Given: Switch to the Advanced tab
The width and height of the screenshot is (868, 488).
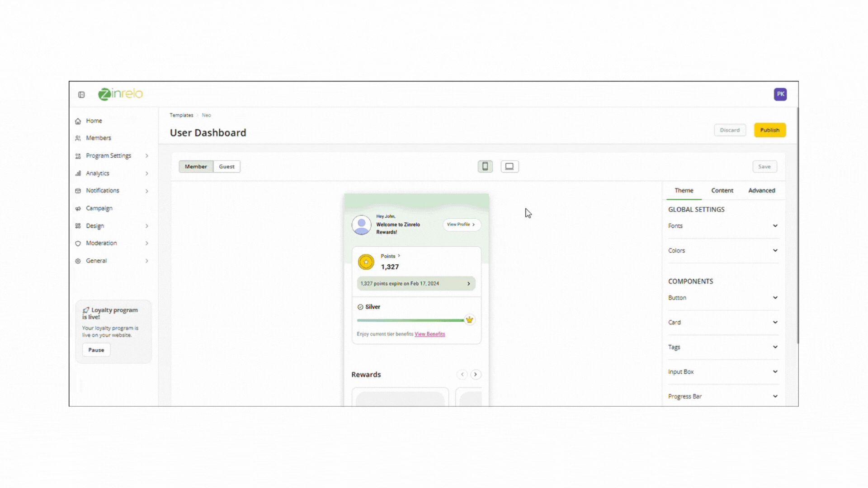Looking at the screenshot, I should (x=761, y=190).
